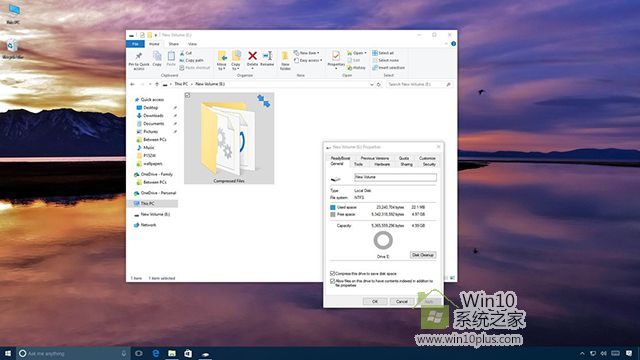Click Select none in the ribbon
The image size is (640, 360).
coord(385,60)
